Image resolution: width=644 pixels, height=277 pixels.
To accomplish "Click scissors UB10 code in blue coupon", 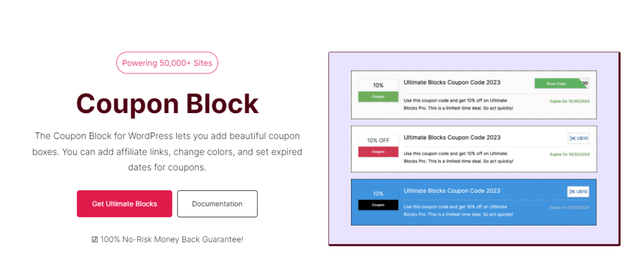I will (x=579, y=192).
